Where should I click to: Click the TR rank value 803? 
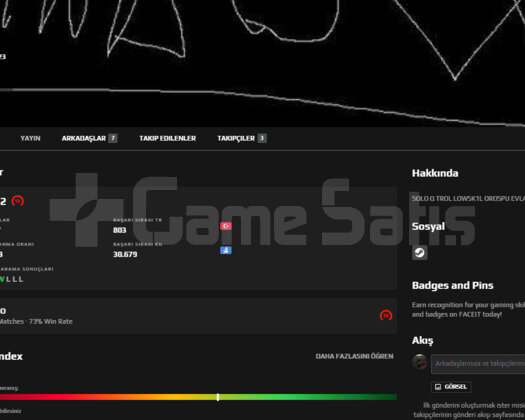pyautogui.click(x=120, y=230)
